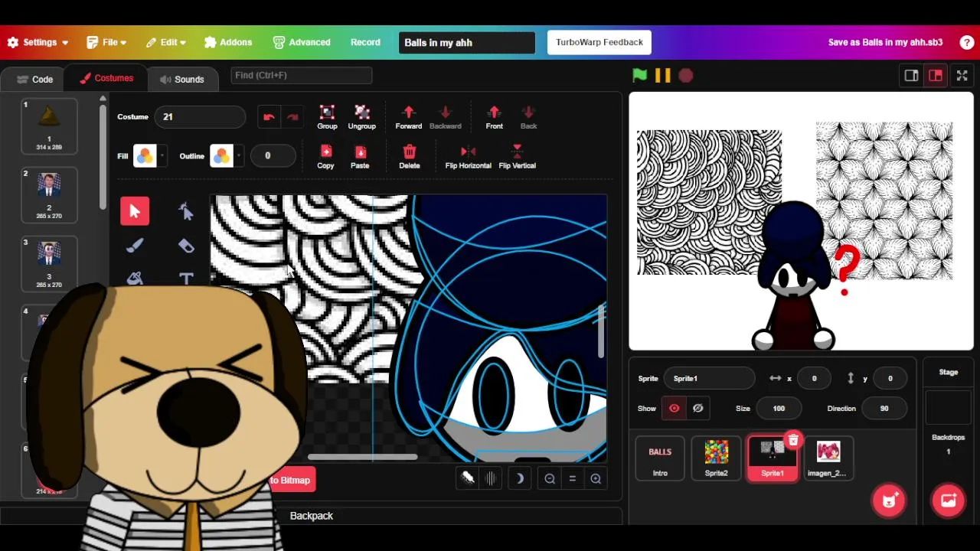Click the canvas horizontal scrollbar
Image resolution: width=980 pixels, height=551 pixels.
coord(362,458)
